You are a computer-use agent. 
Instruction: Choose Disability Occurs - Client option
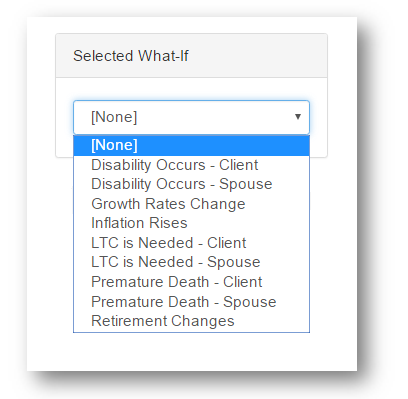[x=191, y=165]
